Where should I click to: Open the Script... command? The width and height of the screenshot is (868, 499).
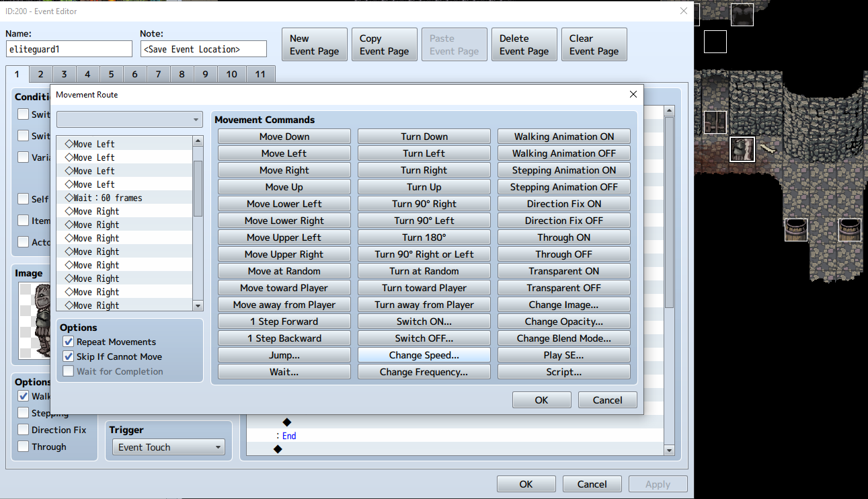[564, 372]
